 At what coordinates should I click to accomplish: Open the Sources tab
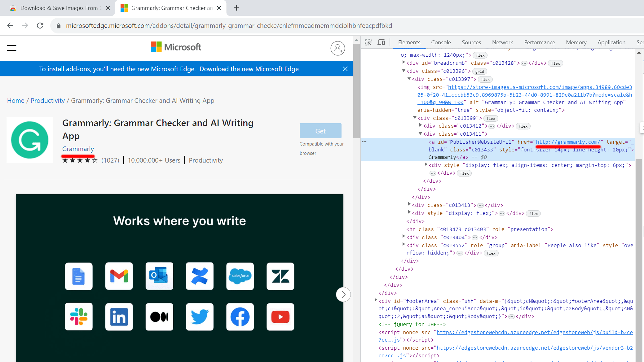click(471, 42)
